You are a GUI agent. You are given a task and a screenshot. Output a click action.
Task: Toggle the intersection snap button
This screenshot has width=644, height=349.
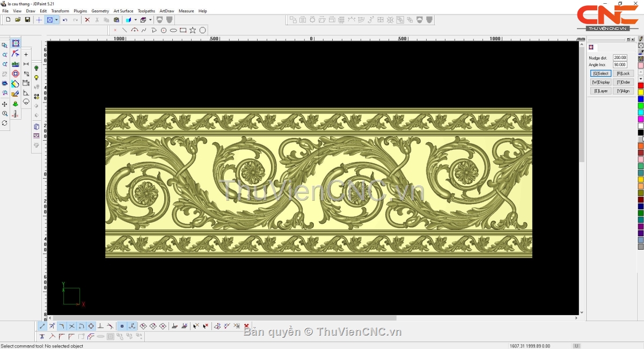[71, 326]
